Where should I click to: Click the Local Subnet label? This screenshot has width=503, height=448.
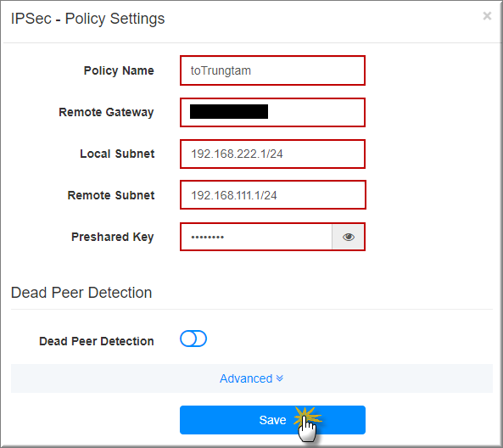[x=117, y=154]
